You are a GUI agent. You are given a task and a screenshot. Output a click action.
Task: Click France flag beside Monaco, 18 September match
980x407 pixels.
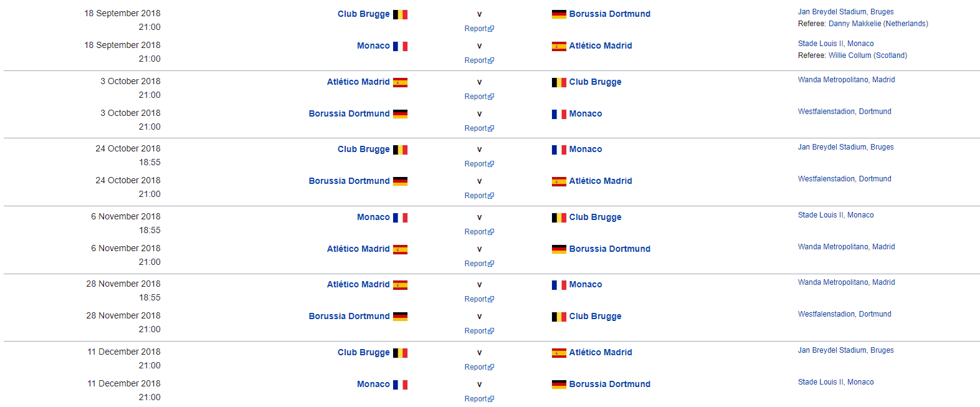point(400,46)
